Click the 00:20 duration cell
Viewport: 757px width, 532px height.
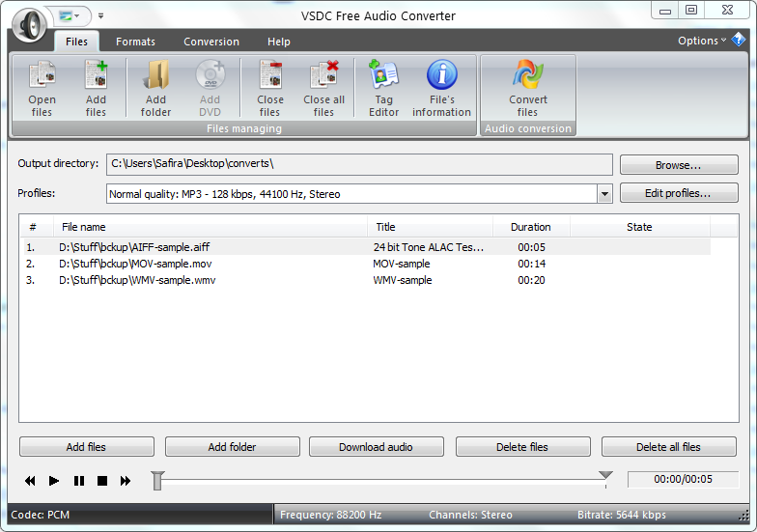tap(531, 280)
